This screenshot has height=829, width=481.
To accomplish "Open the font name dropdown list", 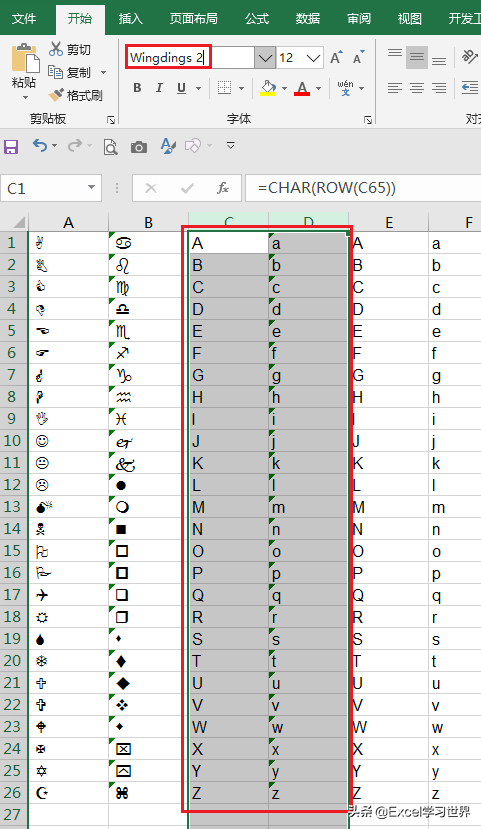I will [x=265, y=58].
